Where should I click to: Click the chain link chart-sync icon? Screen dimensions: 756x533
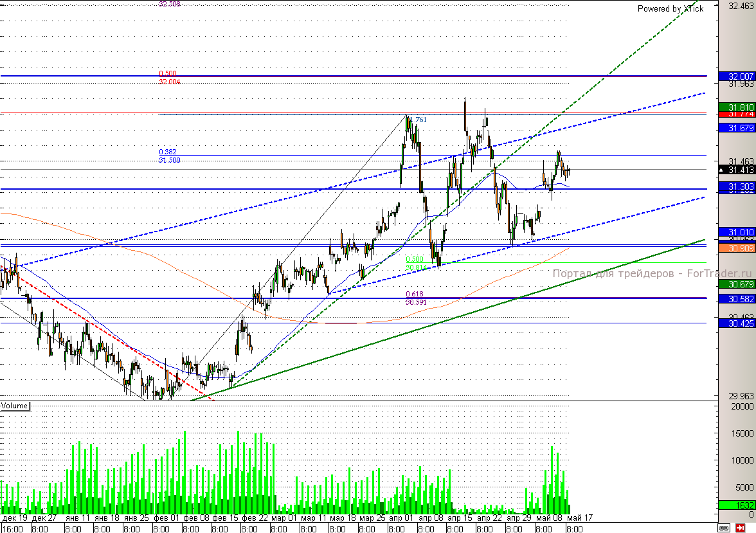[723, 528]
